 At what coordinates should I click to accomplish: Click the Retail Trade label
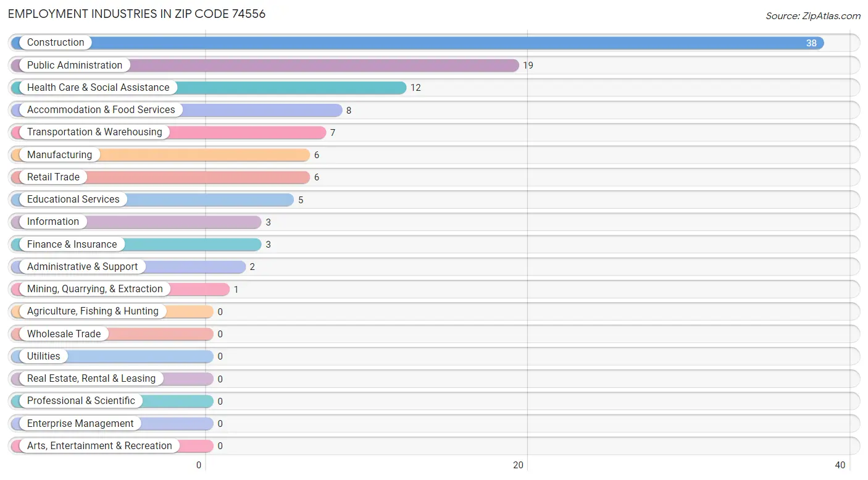(53, 177)
